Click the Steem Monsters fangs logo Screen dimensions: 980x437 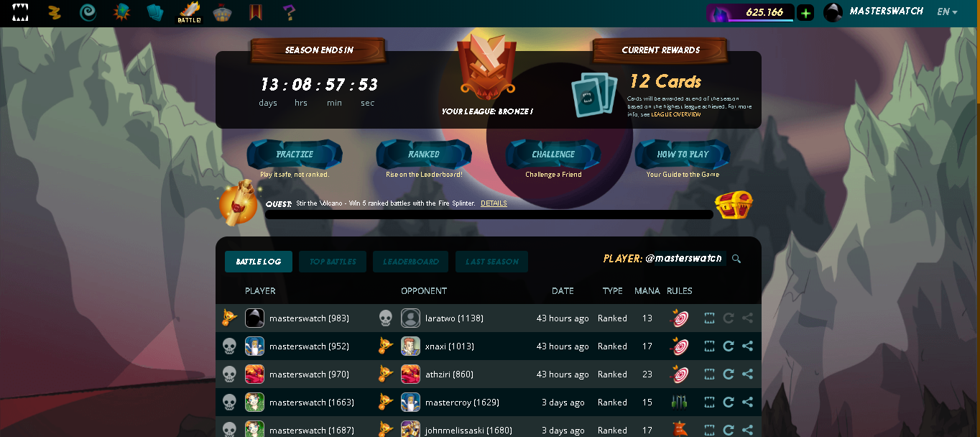20,12
